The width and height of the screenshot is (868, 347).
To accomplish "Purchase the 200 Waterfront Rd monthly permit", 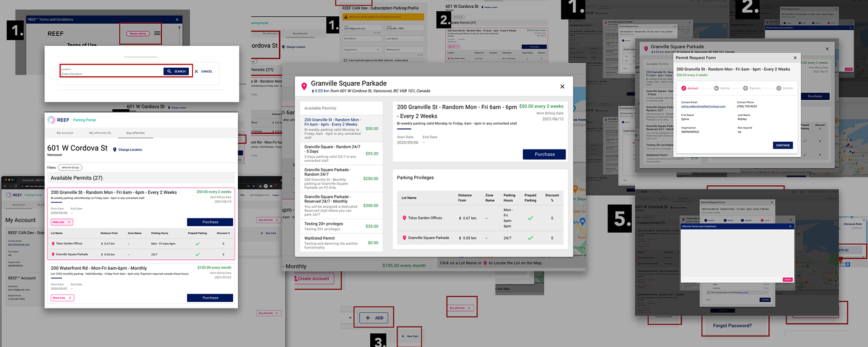I will point(210,298).
